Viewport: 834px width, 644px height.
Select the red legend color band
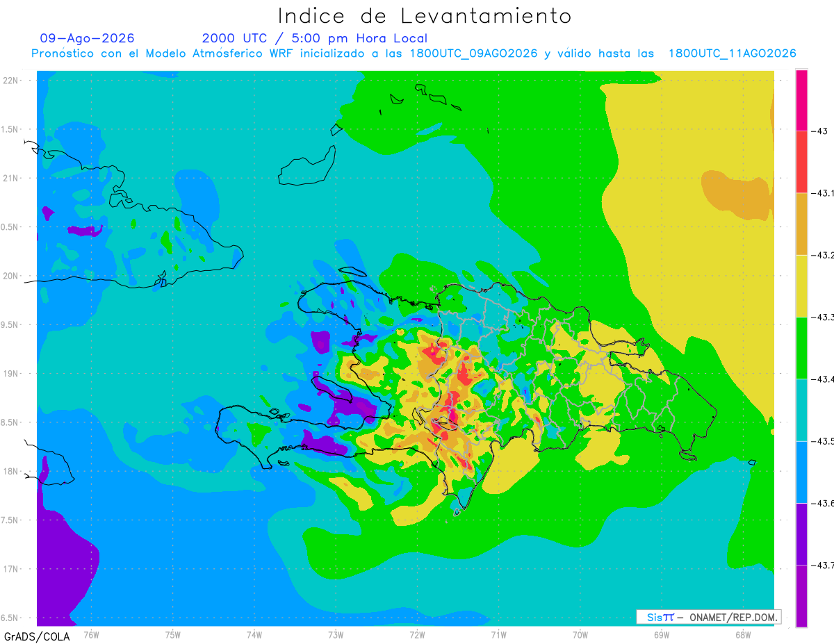(x=801, y=162)
